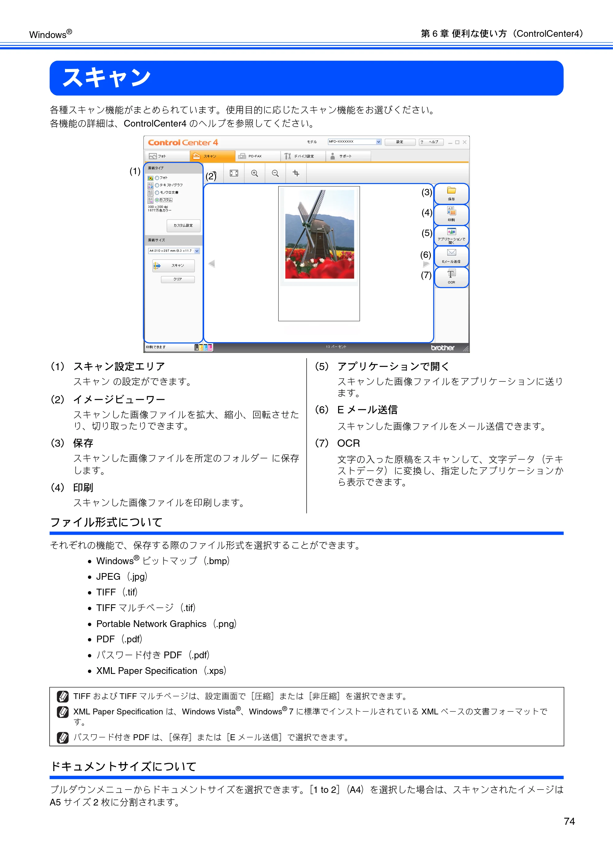
Task: Click the 300 x 300 dpi resolution text
Action: pyautogui.click(x=158, y=207)
